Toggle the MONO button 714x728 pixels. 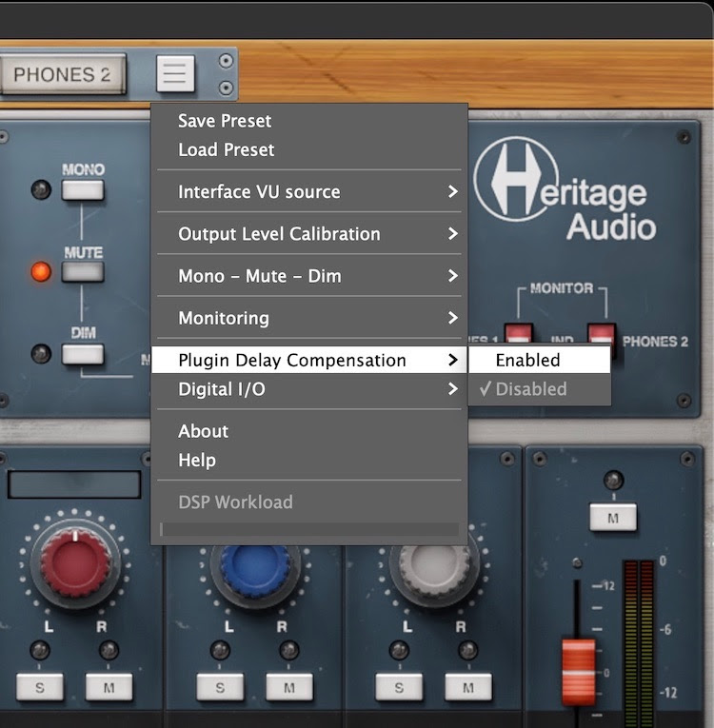[83, 189]
